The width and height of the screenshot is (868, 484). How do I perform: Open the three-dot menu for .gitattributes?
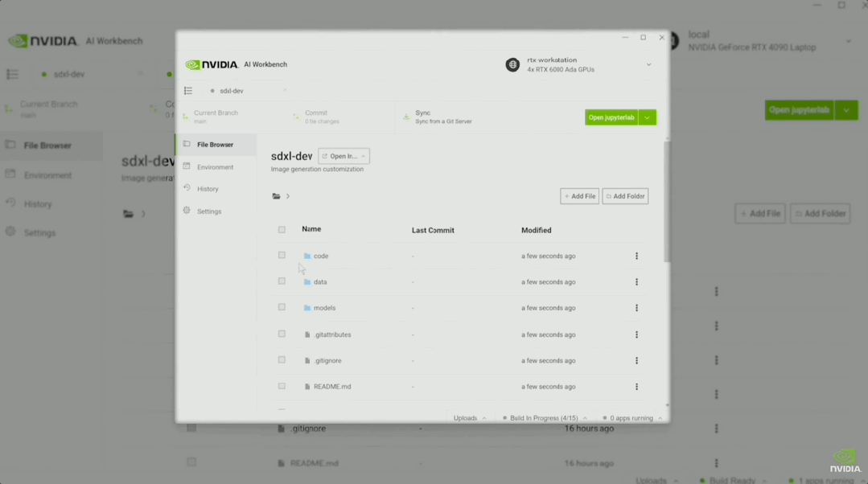(x=636, y=334)
